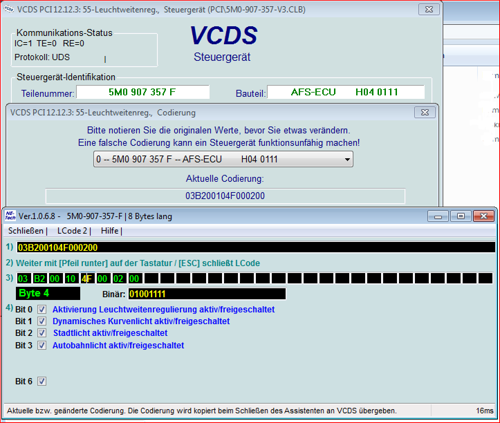Click the Bauteil field AFS-ECU H04 0111
The width and height of the screenshot is (500, 423).
346,92
